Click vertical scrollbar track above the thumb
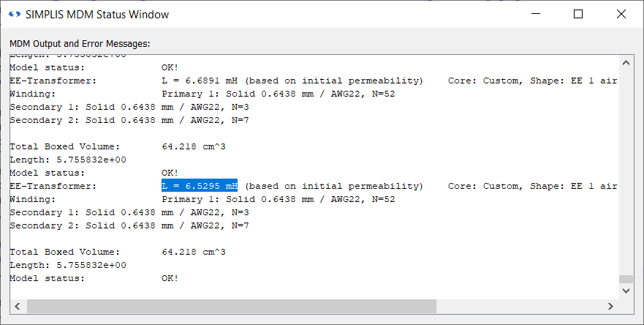This screenshot has width=644, height=325. [x=625, y=168]
